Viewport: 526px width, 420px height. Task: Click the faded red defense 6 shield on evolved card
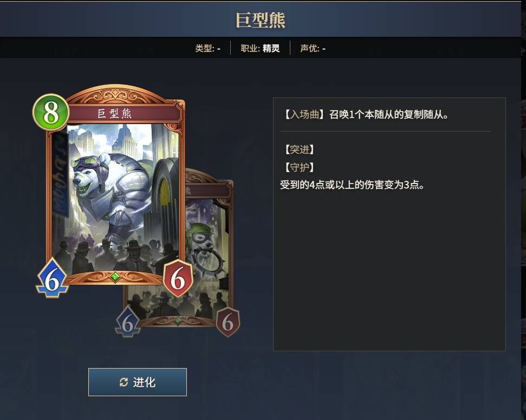tap(228, 322)
